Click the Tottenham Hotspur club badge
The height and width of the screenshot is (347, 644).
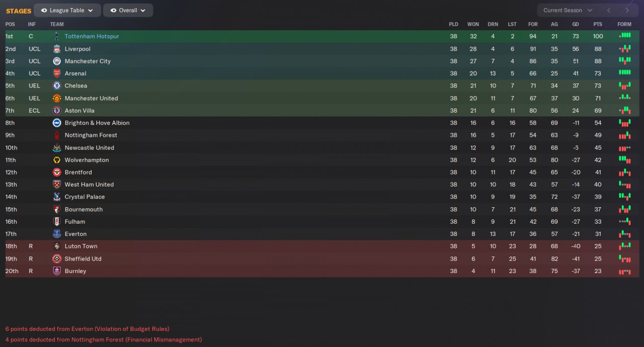click(57, 36)
